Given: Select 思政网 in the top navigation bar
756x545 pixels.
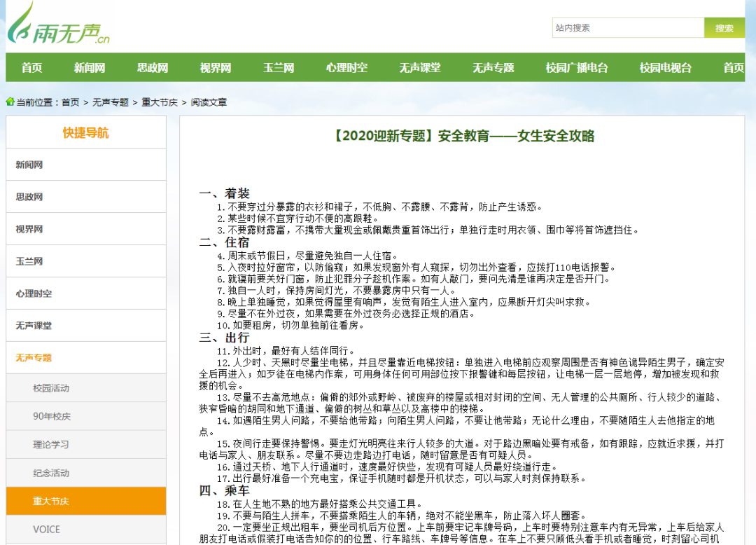Looking at the screenshot, I should pyautogui.click(x=153, y=68).
